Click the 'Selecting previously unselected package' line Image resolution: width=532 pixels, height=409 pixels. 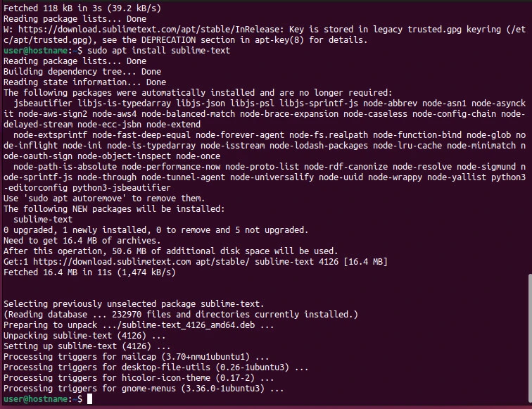point(134,304)
